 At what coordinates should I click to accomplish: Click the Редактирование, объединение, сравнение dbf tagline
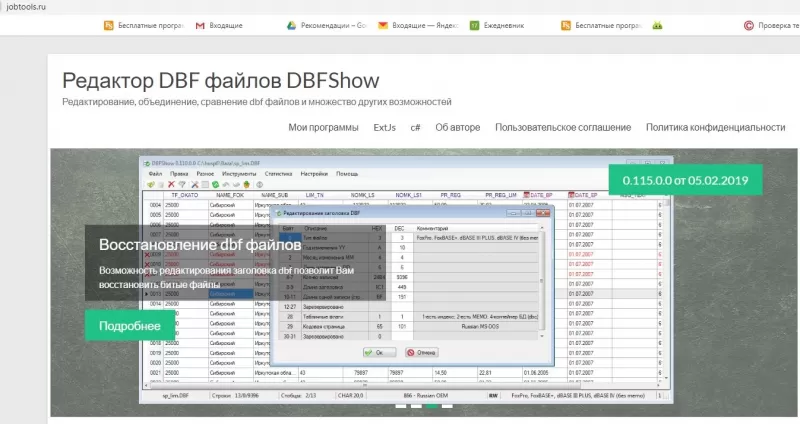257,102
